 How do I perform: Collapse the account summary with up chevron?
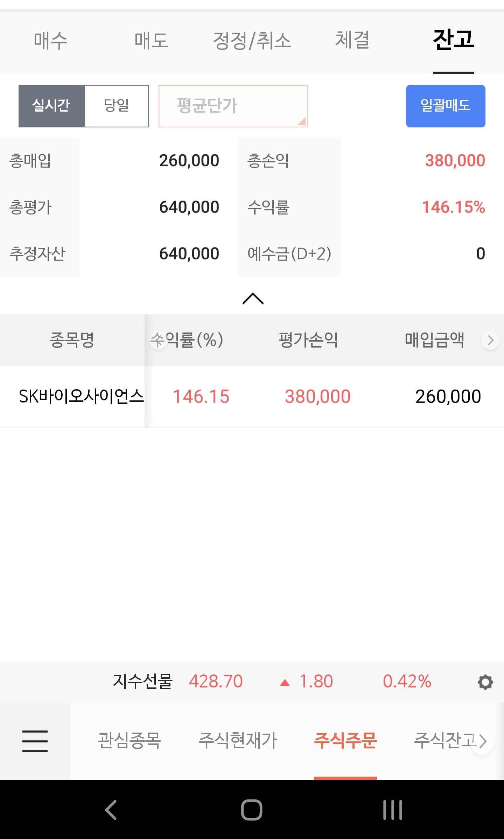[253, 299]
